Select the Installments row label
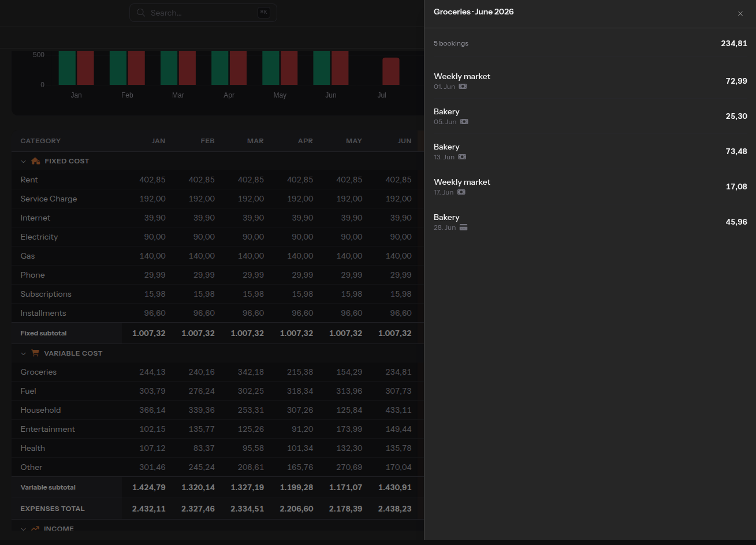 click(43, 313)
